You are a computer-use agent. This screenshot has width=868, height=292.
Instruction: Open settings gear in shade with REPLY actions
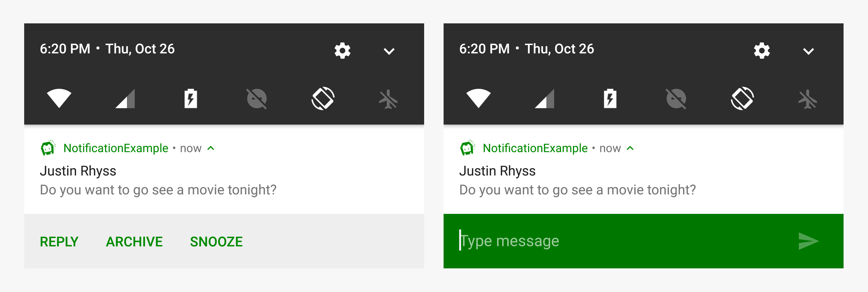342,51
